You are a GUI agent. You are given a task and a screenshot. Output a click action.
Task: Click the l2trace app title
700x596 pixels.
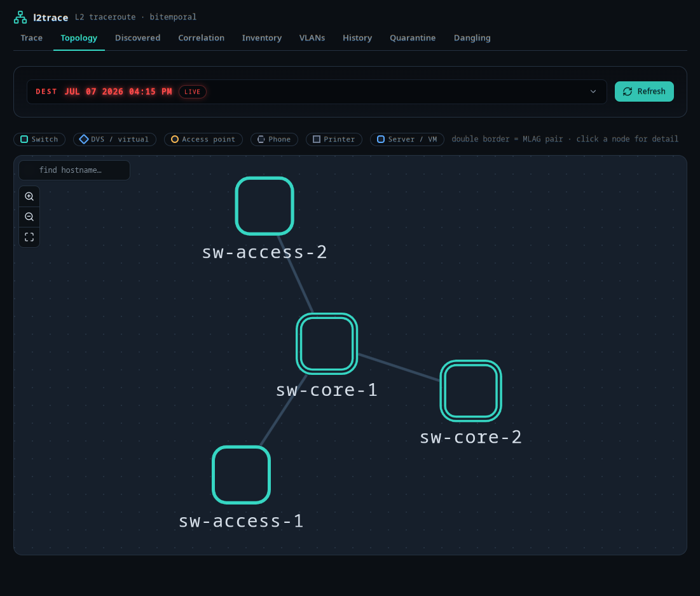50,17
